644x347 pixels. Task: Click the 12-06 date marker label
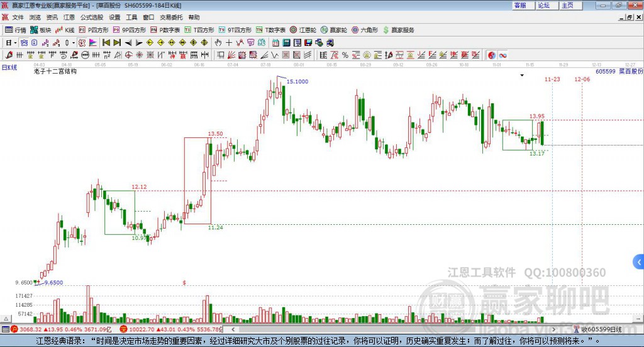tap(582, 79)
